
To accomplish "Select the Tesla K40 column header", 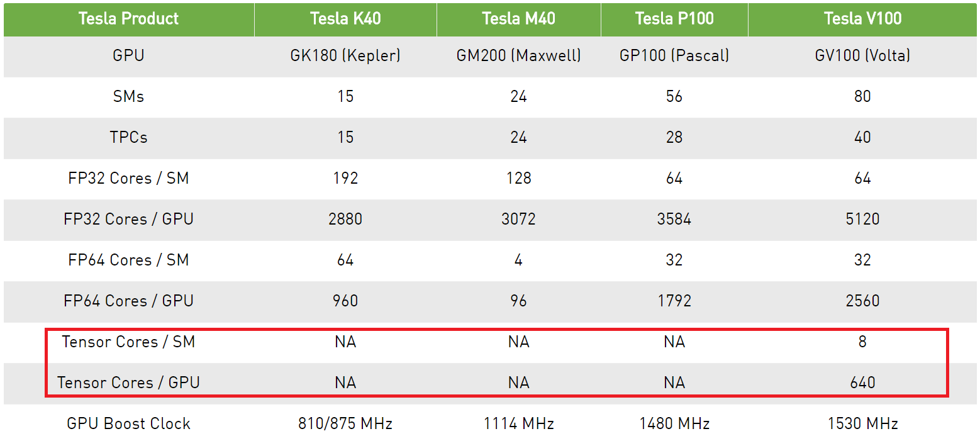I will [345, 19].
